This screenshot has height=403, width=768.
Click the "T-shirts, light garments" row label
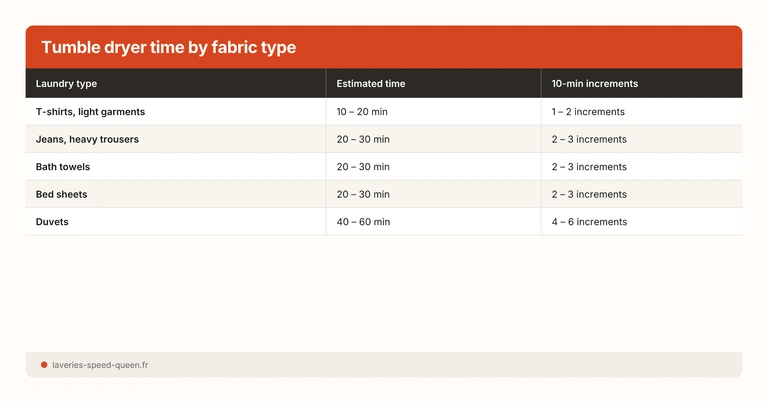pyautogui.click(x=90, y=112)
